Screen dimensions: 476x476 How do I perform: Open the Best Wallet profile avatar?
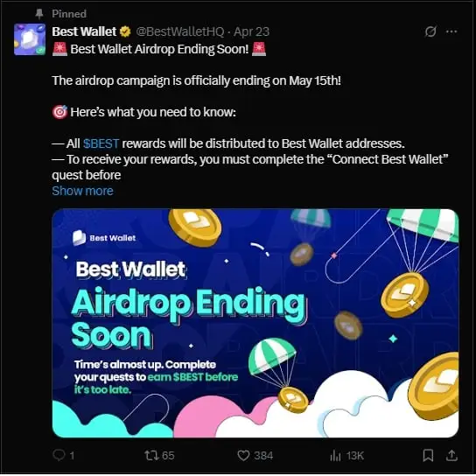[x=30, y=39]
